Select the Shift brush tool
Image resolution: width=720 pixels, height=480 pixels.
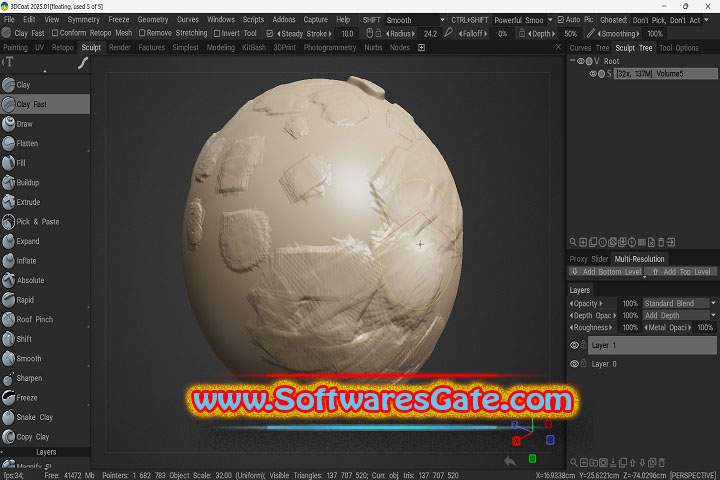coord(45,339)
